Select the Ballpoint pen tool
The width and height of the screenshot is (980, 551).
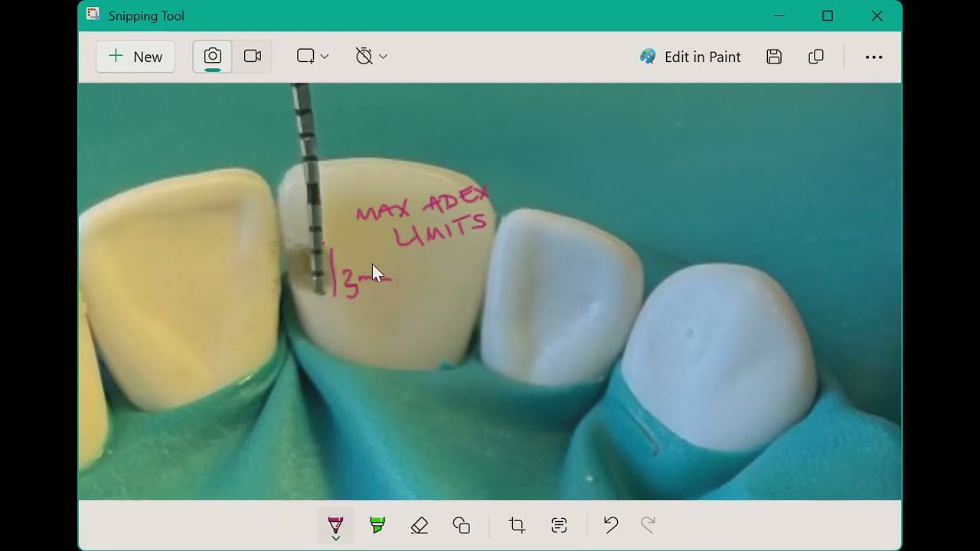click(335, 526)
